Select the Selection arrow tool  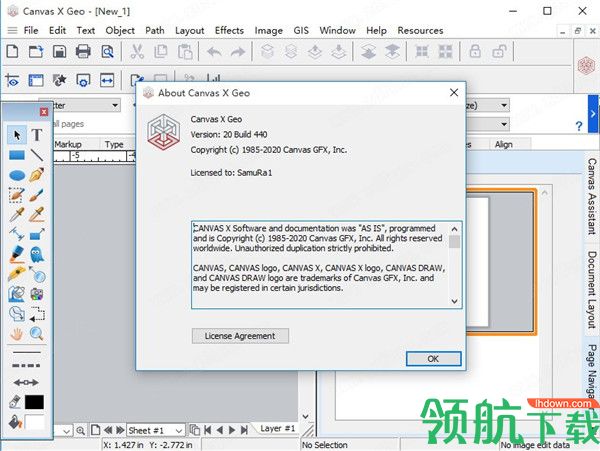tap(17, 135)
